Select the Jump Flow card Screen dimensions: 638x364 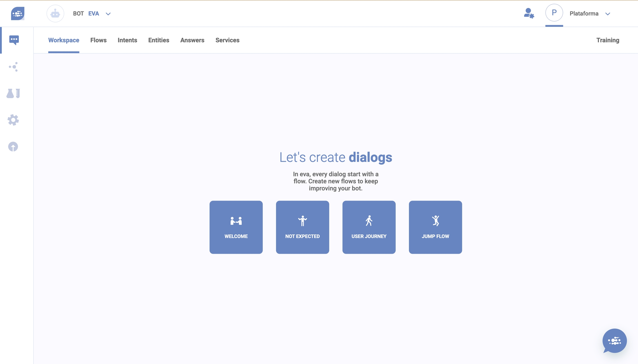coord(435,227)
